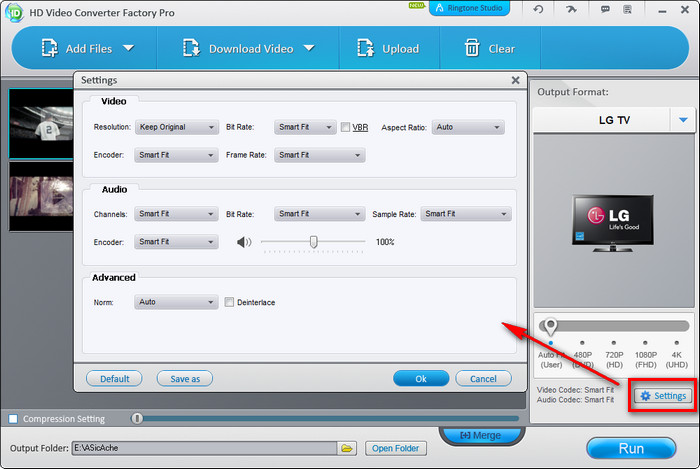Click the Upload toolbar button
This screenshot has height=469, width=700.
pos(388,48)
